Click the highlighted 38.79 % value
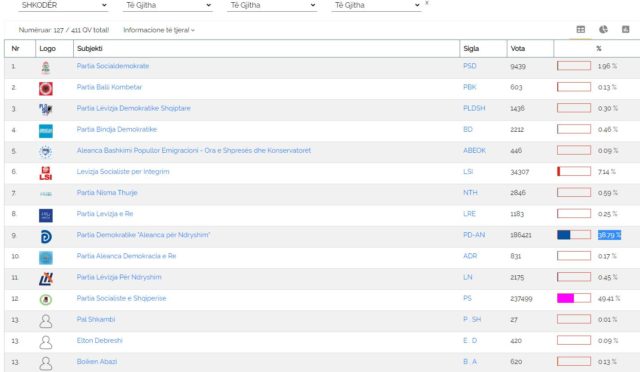Screen dimensions: 640x372 point(609,235)
